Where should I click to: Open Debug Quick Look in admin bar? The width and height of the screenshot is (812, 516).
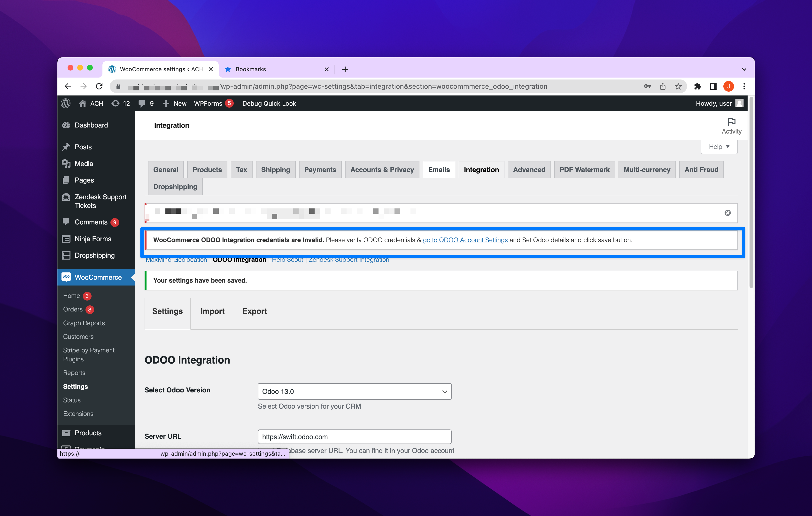[269, 103]
